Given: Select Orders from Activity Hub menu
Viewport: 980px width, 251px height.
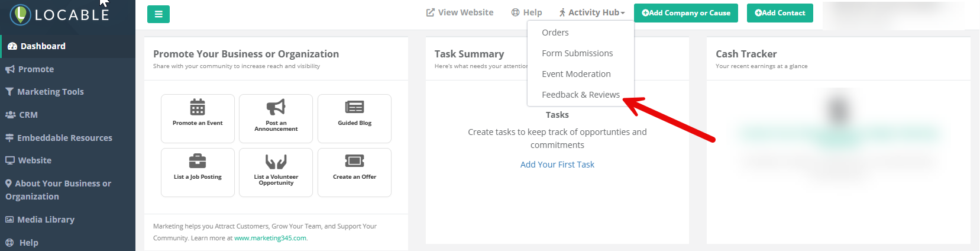Looking at the screenshot, I should click(555, 33).
